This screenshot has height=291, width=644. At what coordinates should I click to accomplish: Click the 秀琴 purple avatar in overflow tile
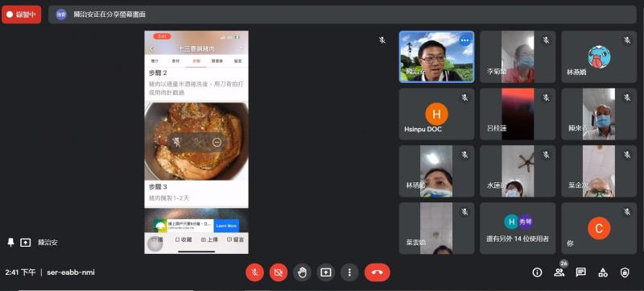coord(525,222)
